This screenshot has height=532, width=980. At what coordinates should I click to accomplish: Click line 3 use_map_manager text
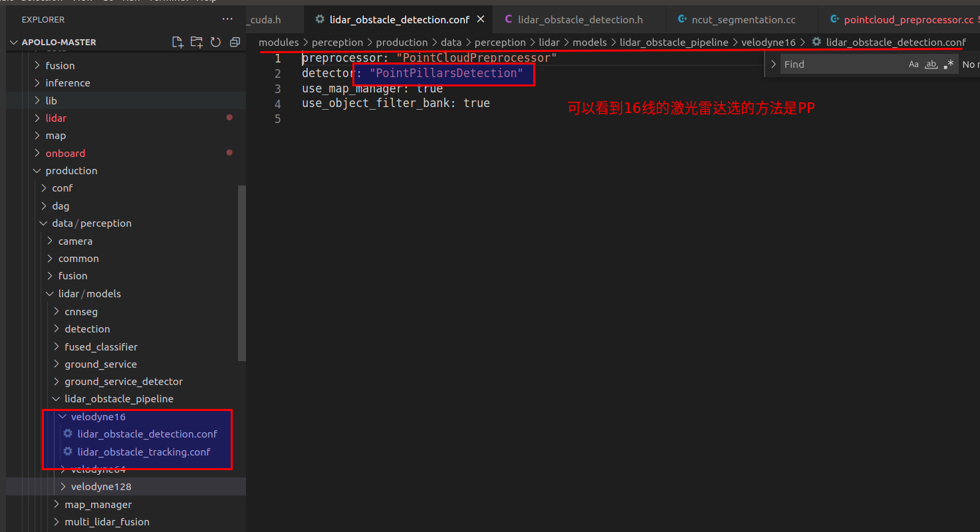[372, 88]
